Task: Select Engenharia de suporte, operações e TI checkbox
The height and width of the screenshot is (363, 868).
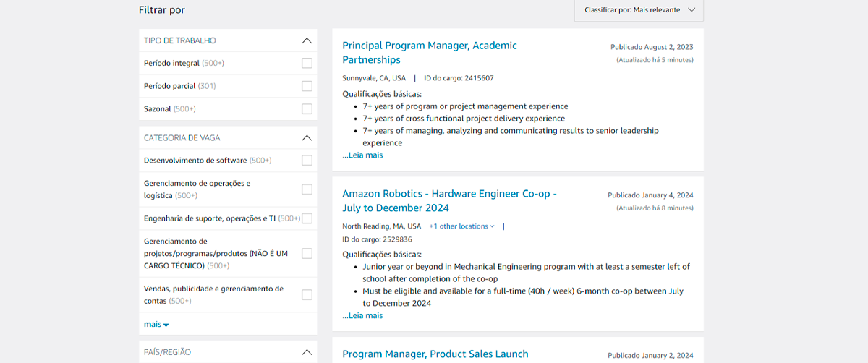Action: [x=307, y=218]
